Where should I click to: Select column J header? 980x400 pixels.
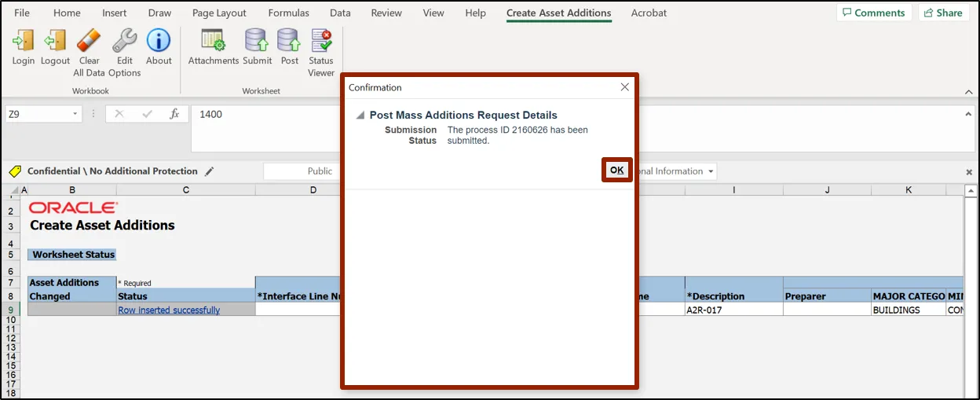coord(827,190)
